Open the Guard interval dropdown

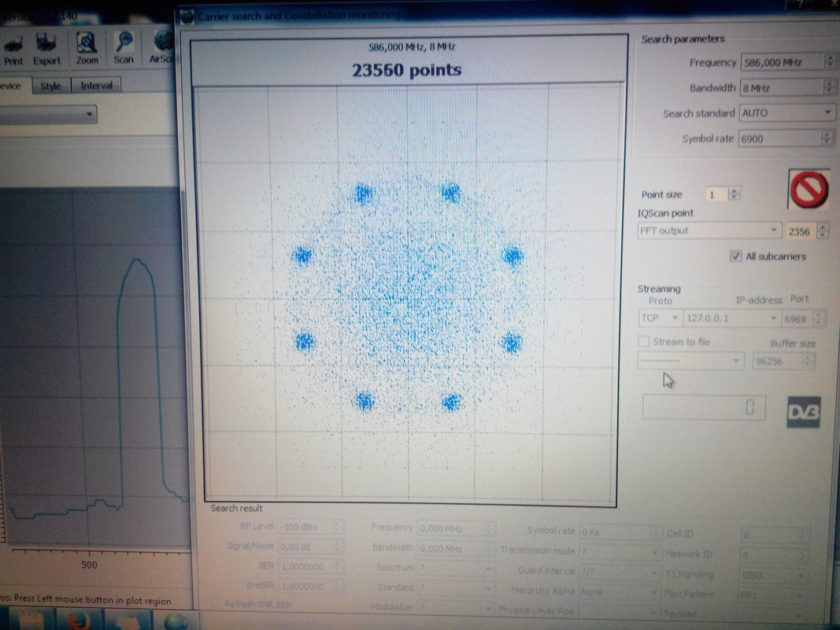click(x=620, y=571)
